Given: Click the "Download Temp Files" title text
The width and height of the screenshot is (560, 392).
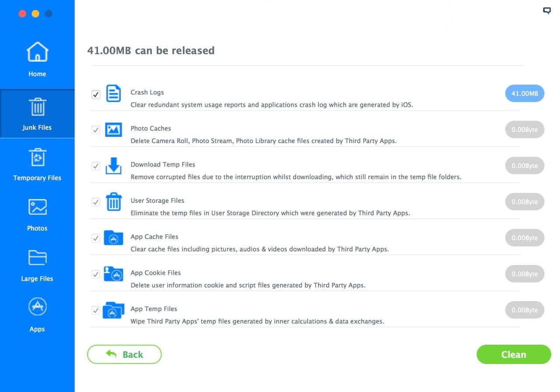Looking at the screenshot, I should (163, 164).
